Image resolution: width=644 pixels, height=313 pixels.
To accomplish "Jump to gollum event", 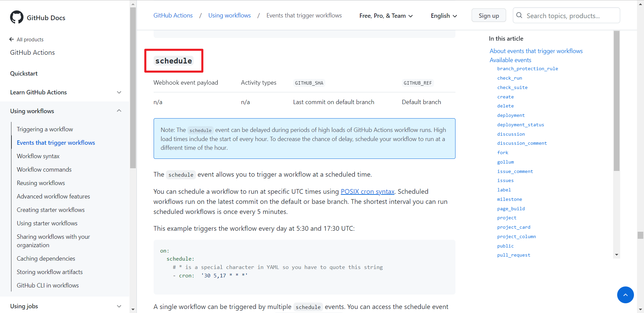I will pos(505,162).
